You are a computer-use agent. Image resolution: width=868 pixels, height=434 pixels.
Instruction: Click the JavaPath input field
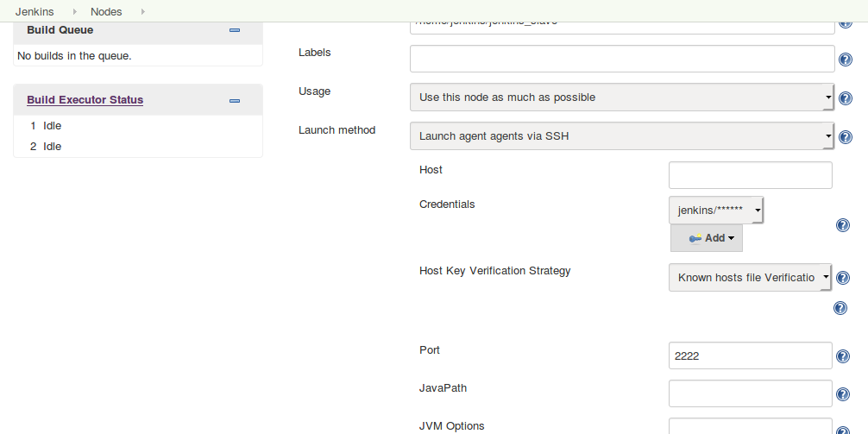pyautogui.click(x=751, y=393)
